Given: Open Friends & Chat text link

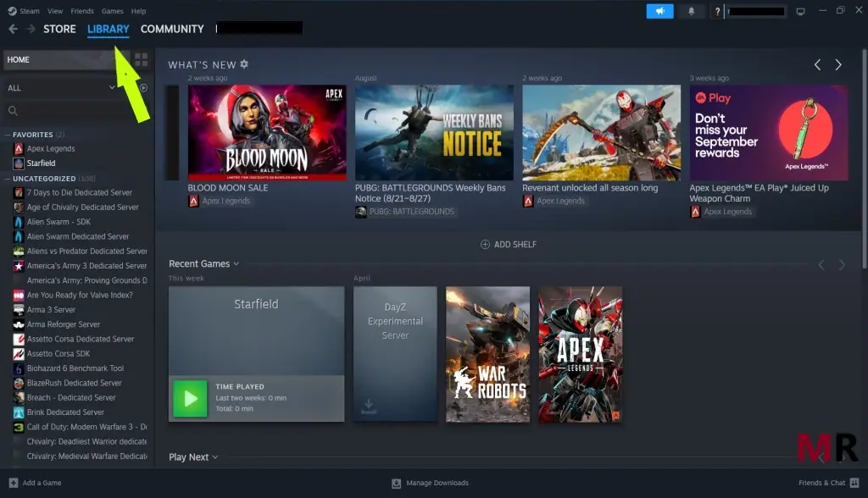Looking at the screenshot, I should (822, 483).
